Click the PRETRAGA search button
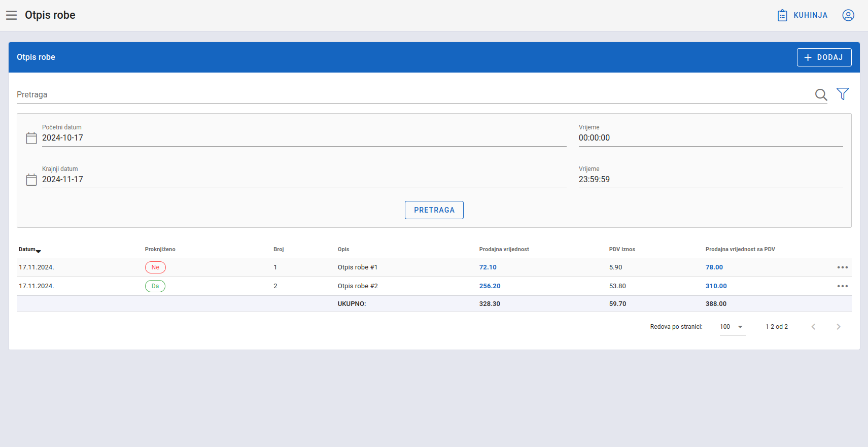868x447 pixels. (434, 210)
